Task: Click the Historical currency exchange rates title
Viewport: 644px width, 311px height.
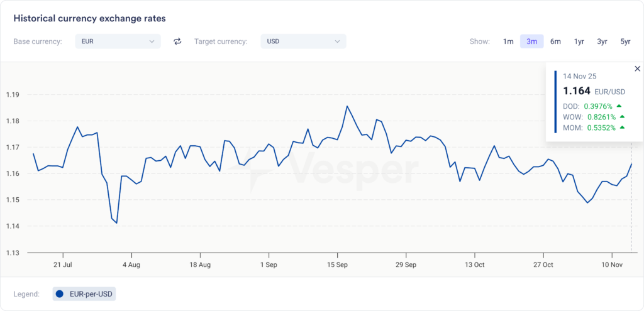Action: 89,18
